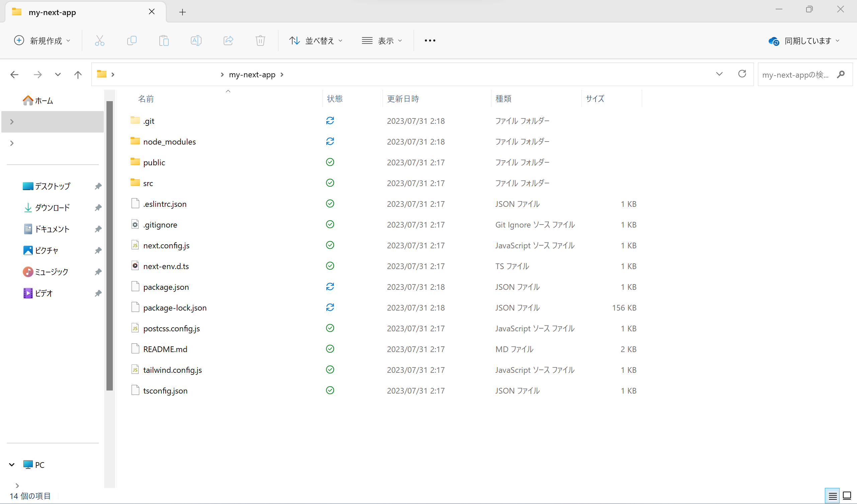Open the 表示 view dropdown
Image resolution: width=857 pixels, height=504 pixels.
[x=382, y=40]
